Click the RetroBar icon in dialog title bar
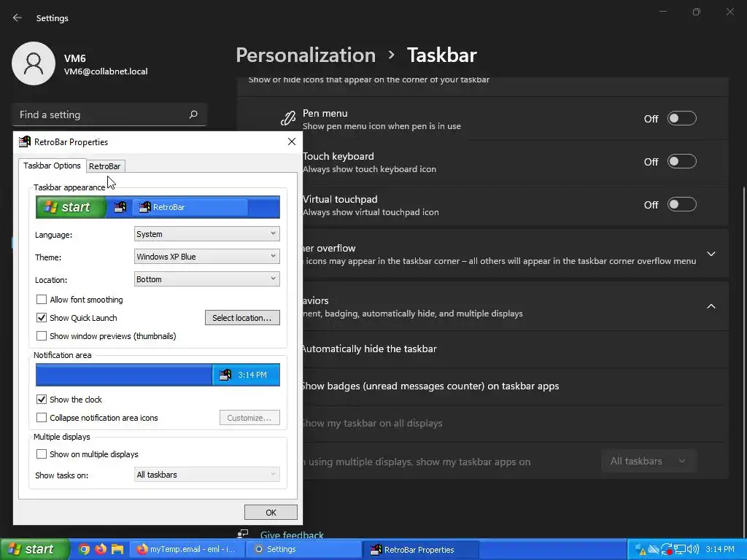The height and width of the screenshot is (560, 747). [24, 141]
